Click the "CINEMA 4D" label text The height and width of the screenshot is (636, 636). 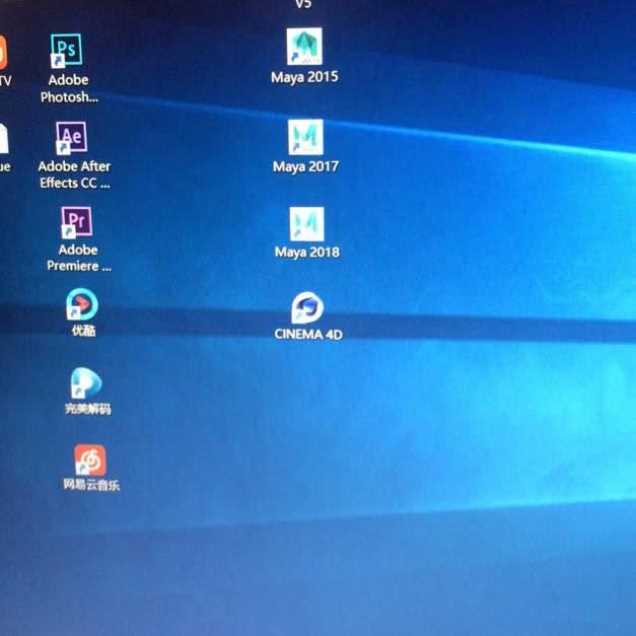tap(308, 334)
